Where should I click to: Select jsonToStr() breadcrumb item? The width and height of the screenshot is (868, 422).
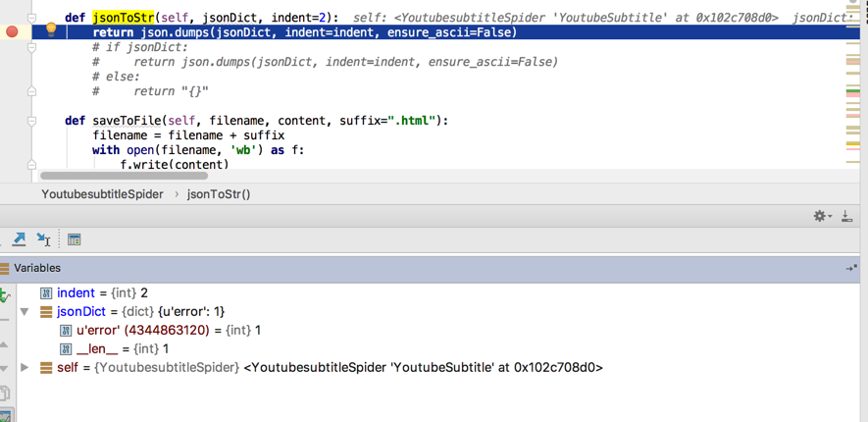[x=219, y=194]
